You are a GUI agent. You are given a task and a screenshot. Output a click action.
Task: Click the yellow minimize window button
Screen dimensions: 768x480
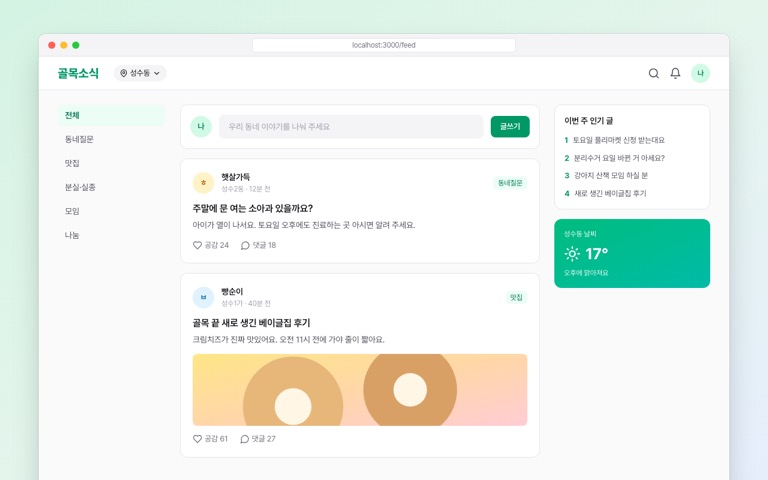coord(64,45)
